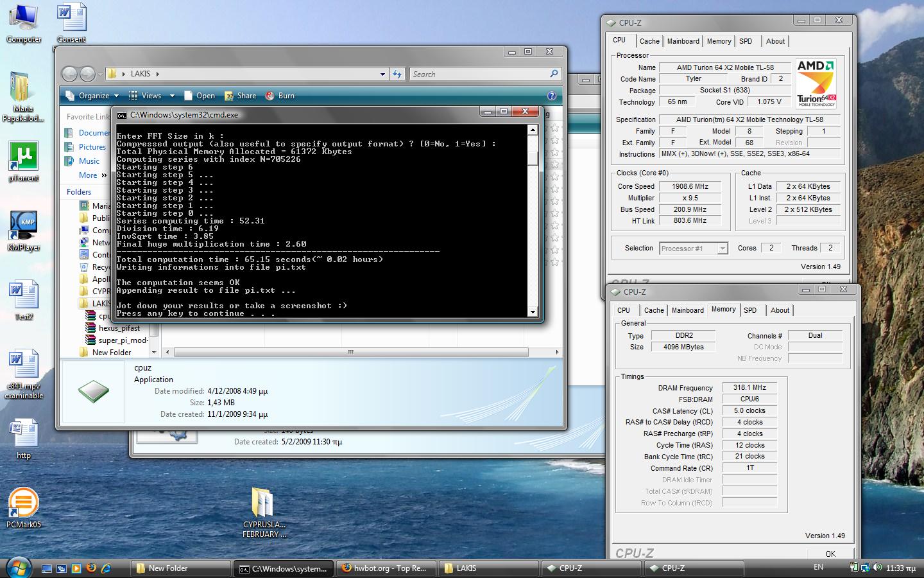Switch to SPD tab in lower CPU-Z

750,310
